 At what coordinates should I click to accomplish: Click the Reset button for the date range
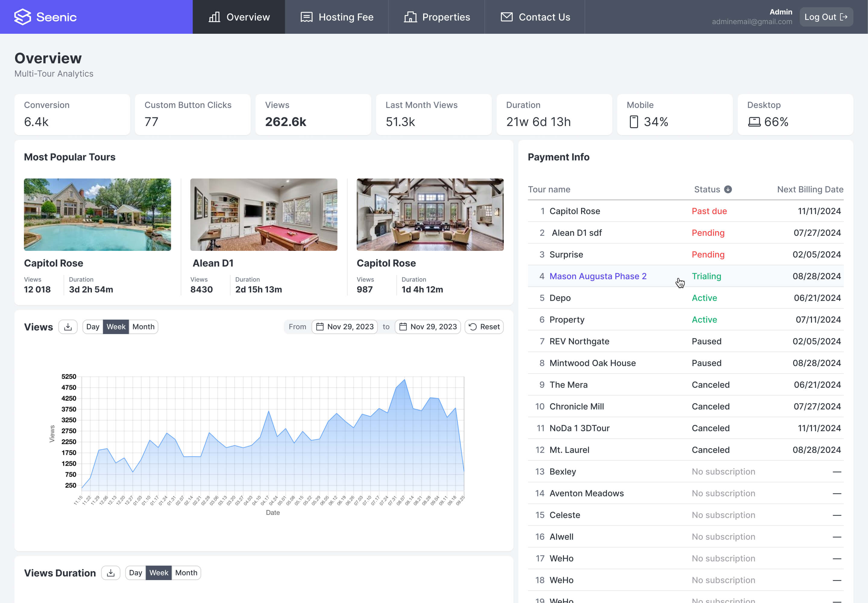click(484, 327)
